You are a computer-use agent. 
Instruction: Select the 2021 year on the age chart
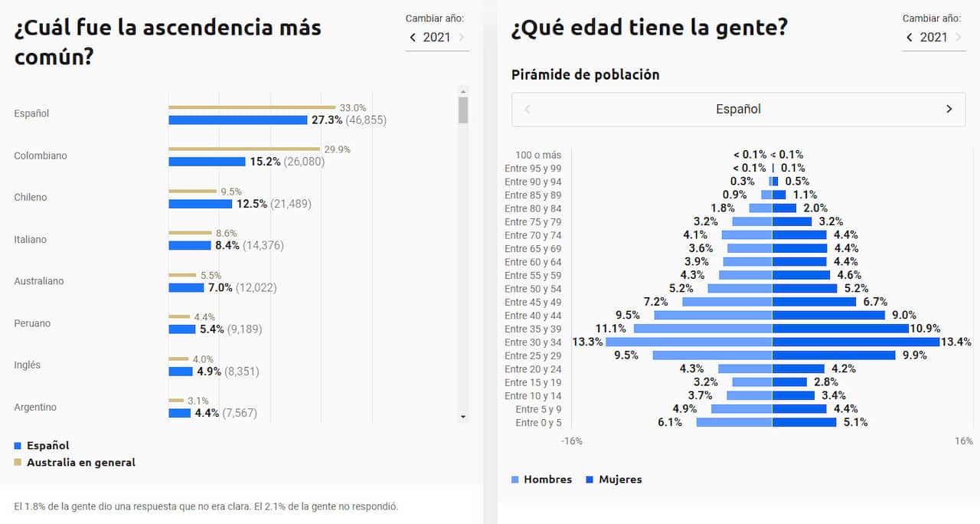pos(933,37)
